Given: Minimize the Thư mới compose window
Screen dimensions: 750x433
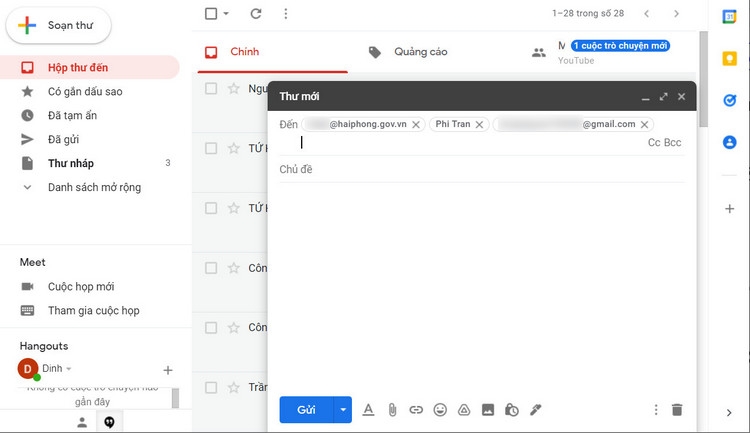Looking at the screenshot, I should point(646,97).
